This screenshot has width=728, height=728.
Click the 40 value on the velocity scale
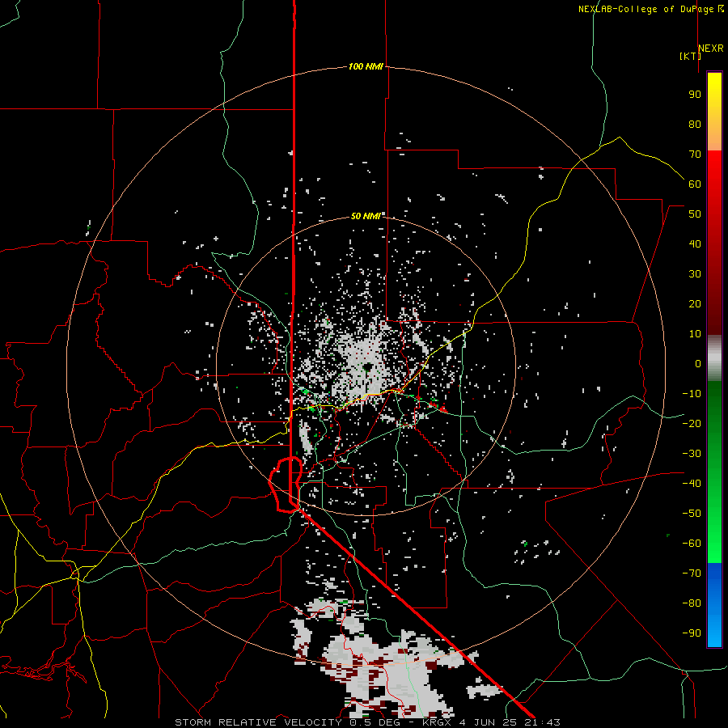coord(695,243)
